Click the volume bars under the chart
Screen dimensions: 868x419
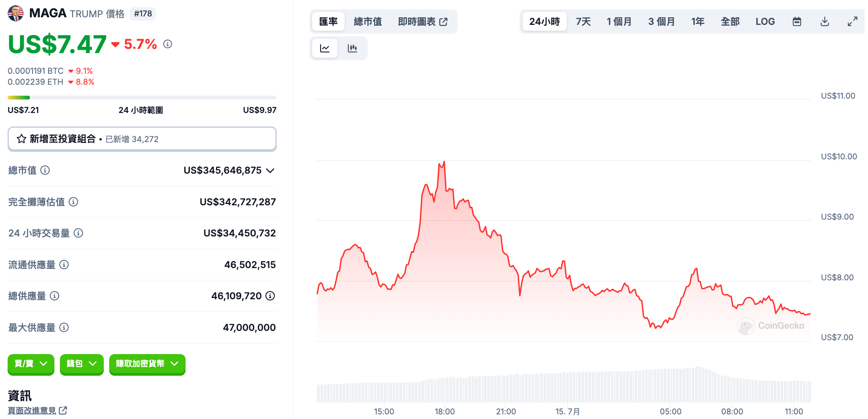[x=563, y=385]
